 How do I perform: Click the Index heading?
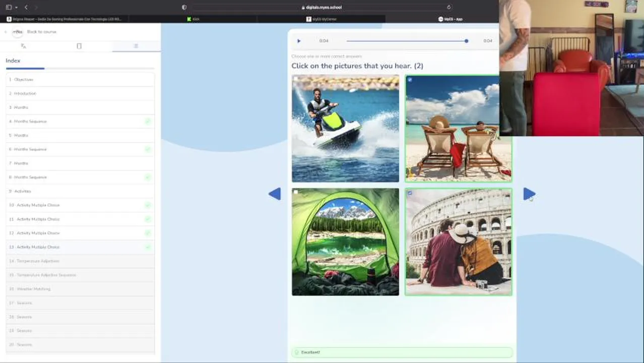(13, 60)
